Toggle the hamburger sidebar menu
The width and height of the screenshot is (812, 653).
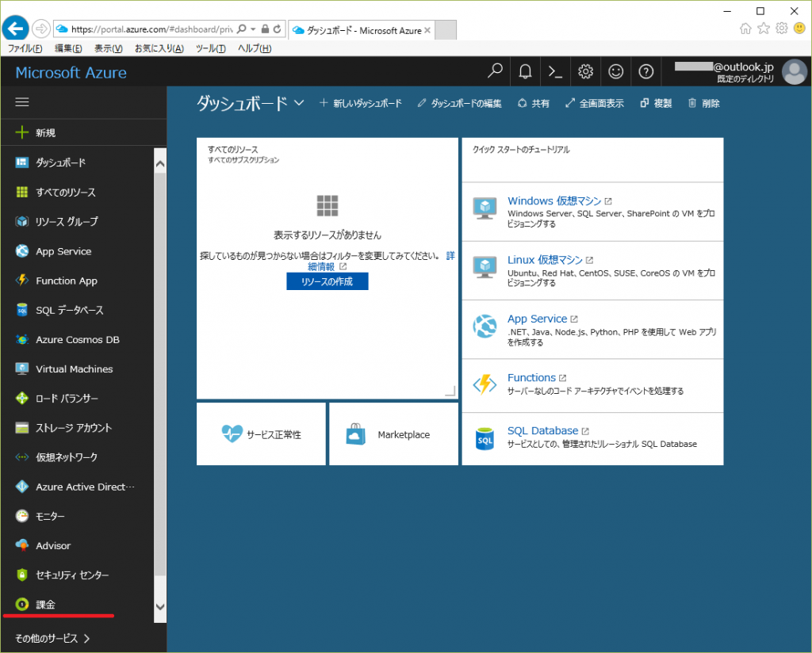pyautogui.click(x=21, y=102)
